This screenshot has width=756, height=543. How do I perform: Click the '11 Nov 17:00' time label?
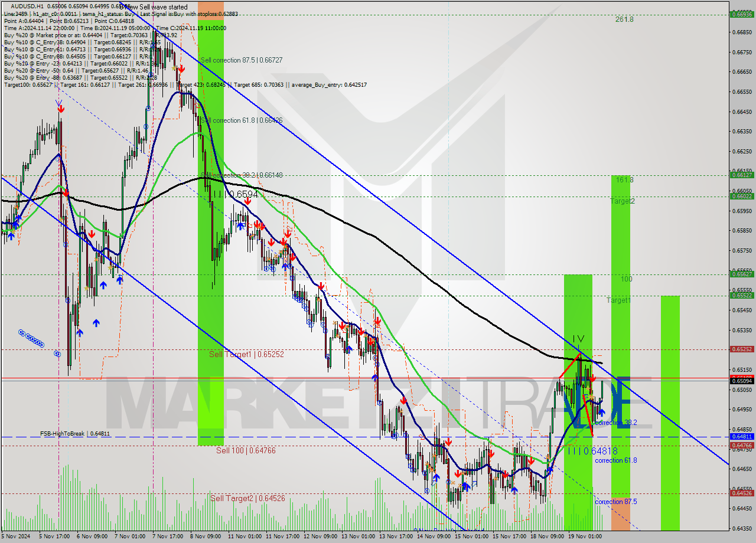[x=281, y=537]
